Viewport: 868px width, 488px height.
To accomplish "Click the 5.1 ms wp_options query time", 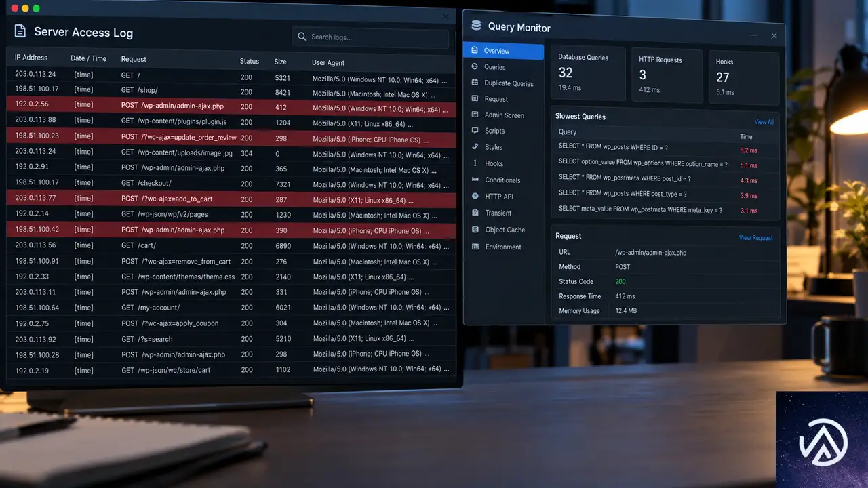I will [749, 165].
